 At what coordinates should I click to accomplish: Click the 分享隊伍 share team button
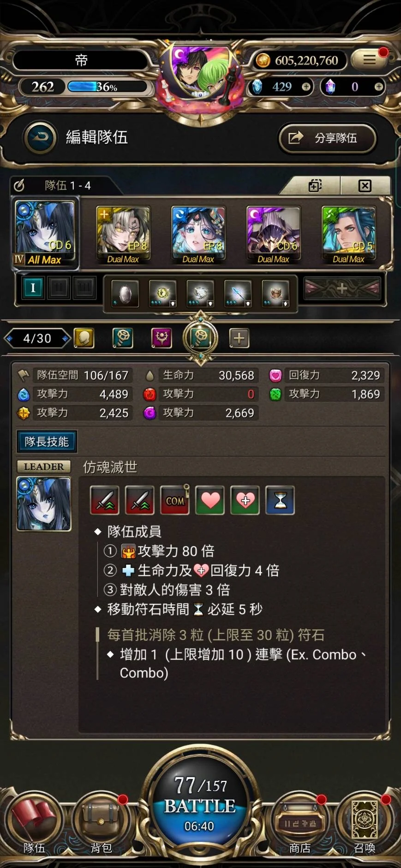[328, 138]
